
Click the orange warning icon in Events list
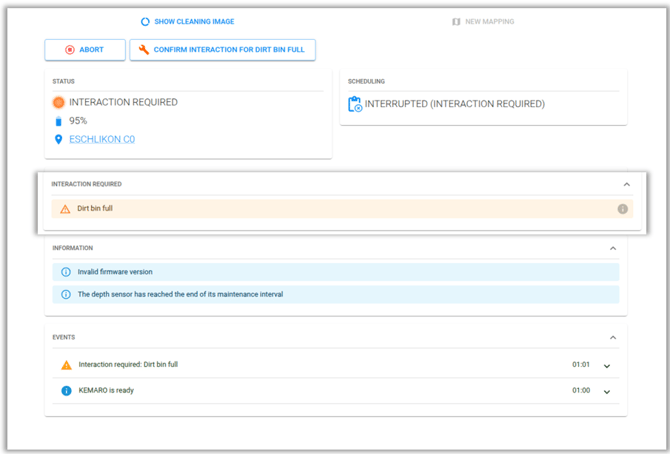[x=66, y=365]
